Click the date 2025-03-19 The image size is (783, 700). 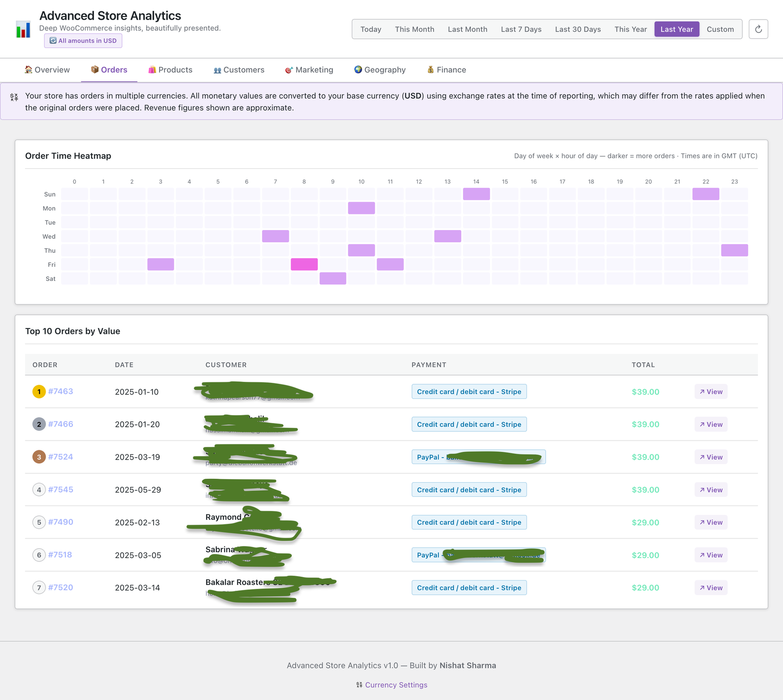[138, 457]
